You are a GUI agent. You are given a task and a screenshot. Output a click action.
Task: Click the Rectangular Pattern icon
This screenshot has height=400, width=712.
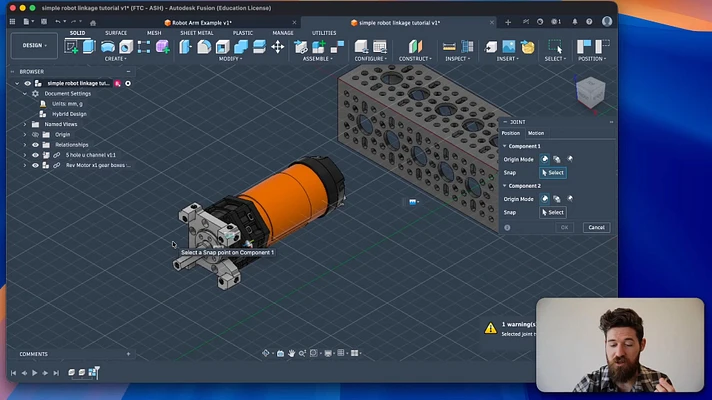point(144,46)
